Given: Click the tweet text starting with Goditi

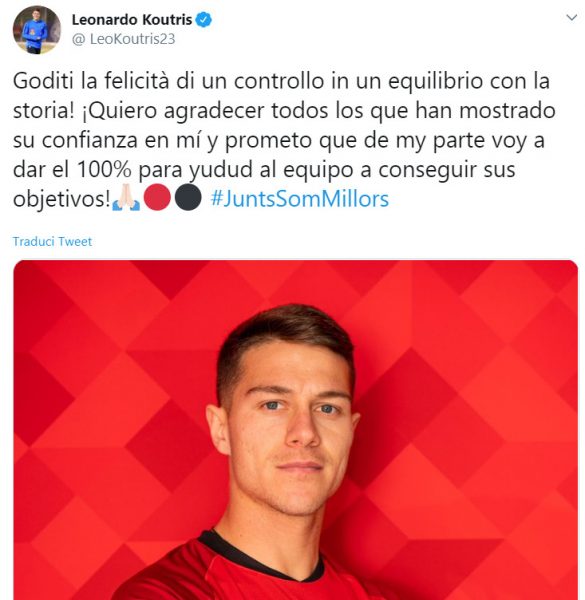Looking at the screenshot, I should 284,140.
